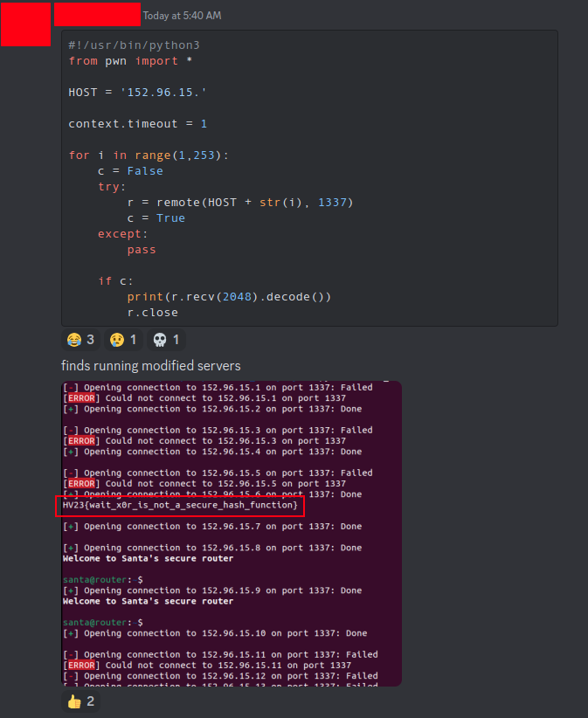Viewport: 588px width, 718px height.
Task: Click the highlighted HV23 flag text
Action: click(180, 506)
